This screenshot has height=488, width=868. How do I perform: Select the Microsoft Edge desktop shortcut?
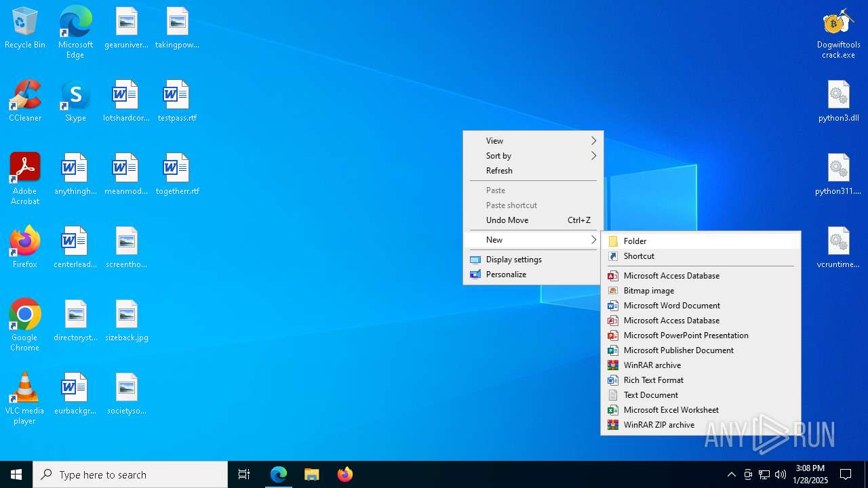tap(75, 33)
